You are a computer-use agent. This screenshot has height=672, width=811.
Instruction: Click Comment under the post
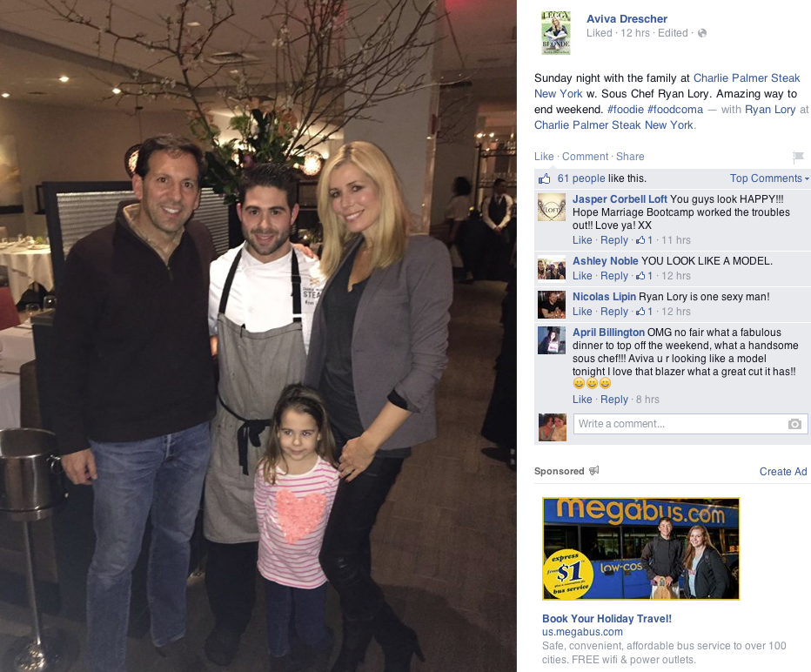pos(585,156)
